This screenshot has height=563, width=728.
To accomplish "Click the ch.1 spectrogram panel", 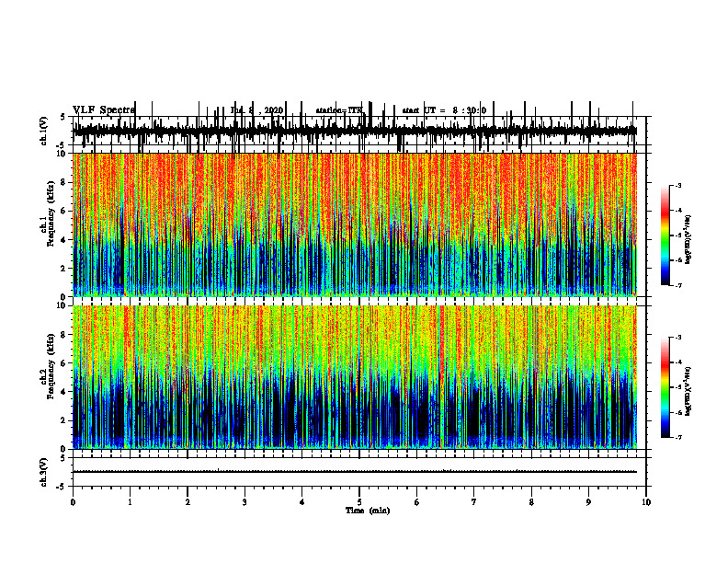I will point(354,224).
